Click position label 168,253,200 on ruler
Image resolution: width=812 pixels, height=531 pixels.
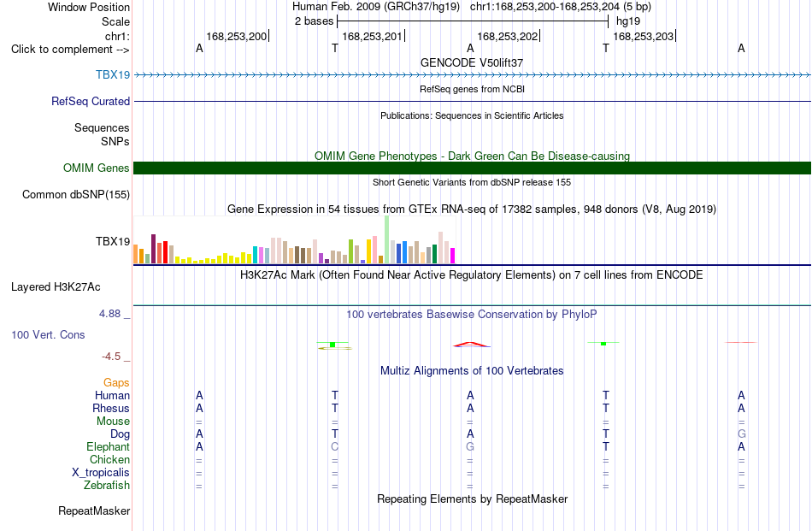click(x=236, y=36)
